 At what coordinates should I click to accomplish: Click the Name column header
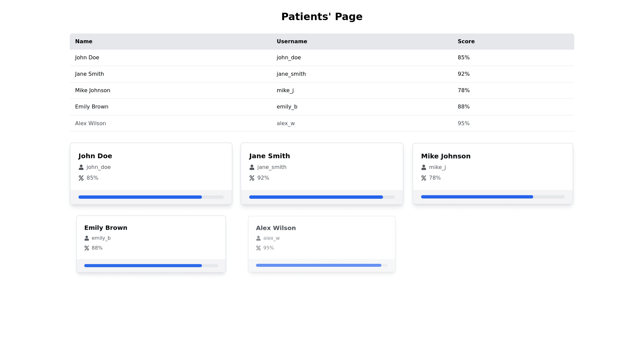[84, 42]
